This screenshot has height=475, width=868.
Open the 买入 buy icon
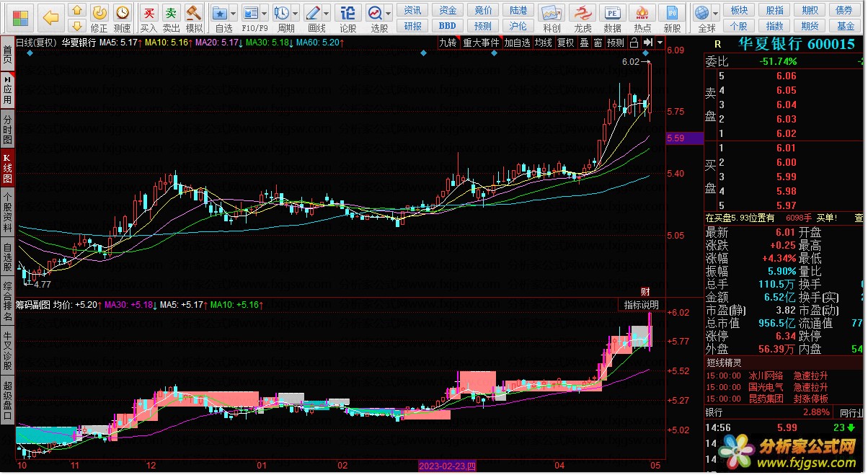coord(149,12)
